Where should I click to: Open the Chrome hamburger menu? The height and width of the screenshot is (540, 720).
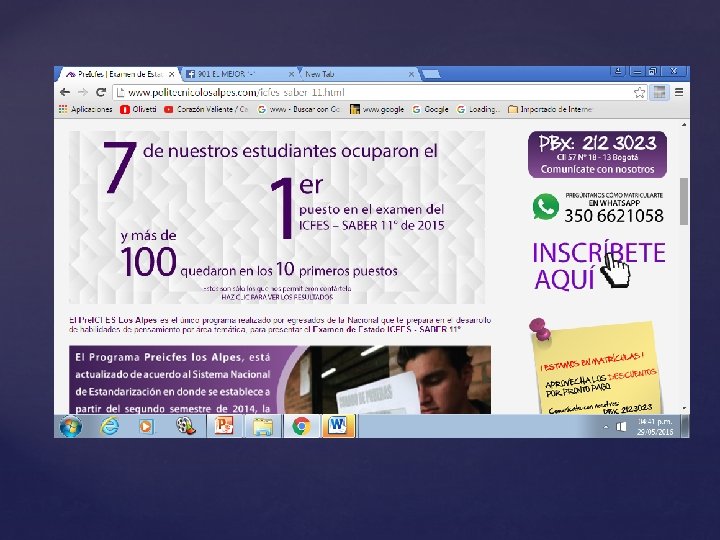tap(679, 92)
